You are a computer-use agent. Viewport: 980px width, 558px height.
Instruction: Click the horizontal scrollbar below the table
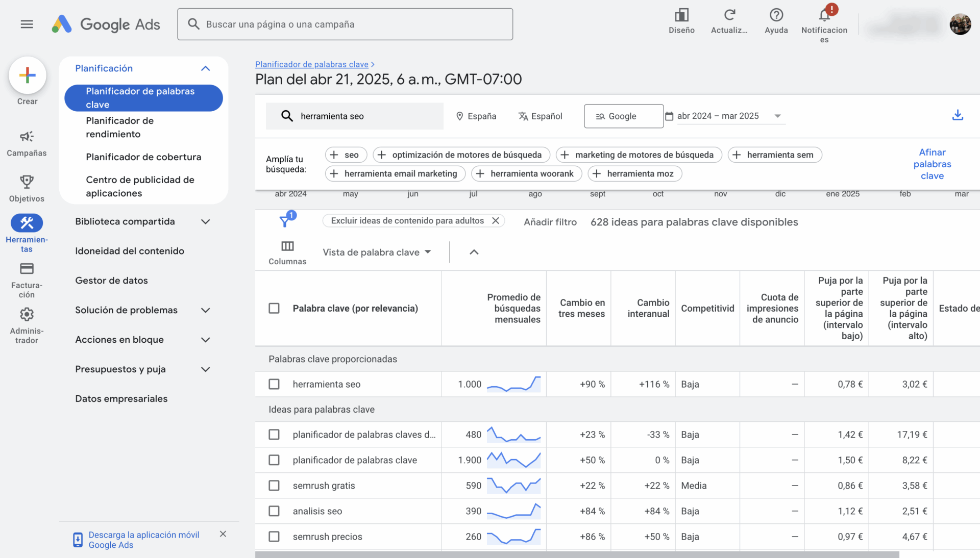(x=577, y=554)
